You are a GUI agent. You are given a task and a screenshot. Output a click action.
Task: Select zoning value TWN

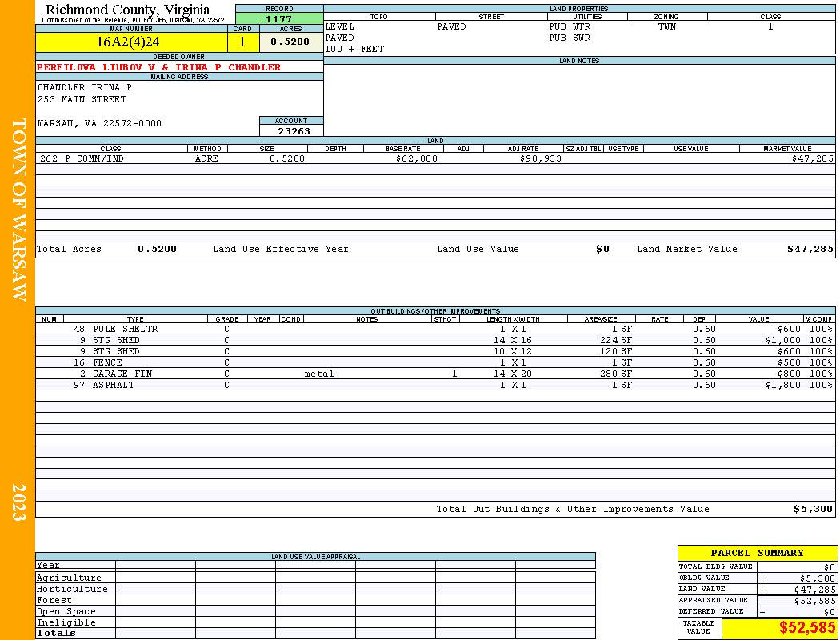pos(667,26)
